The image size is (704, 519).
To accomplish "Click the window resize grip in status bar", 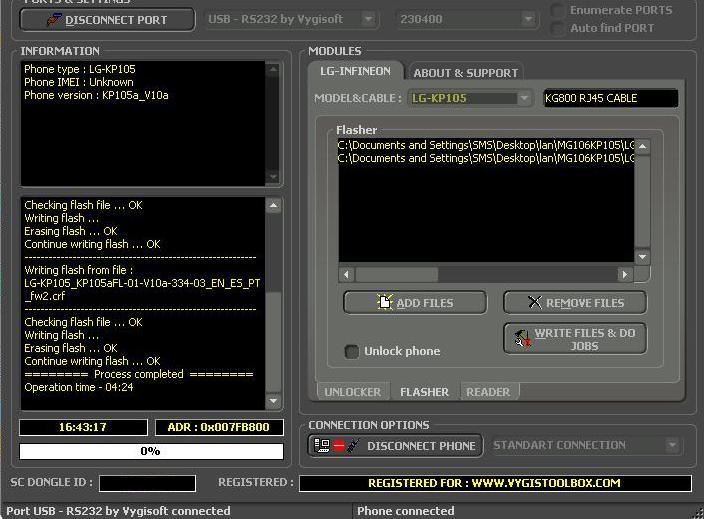I will pos(698,513).
